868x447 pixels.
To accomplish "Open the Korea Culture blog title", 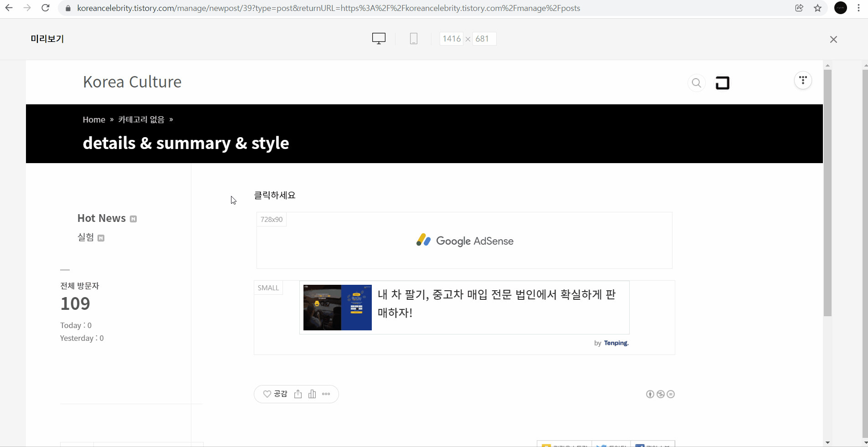I will click(x=132, y=82).
